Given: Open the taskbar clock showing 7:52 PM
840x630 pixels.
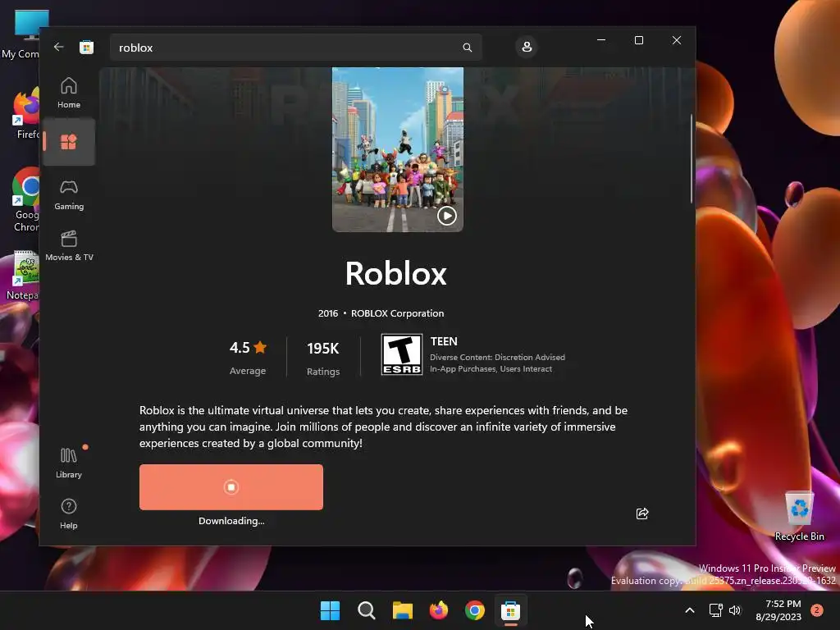Looking at the screenshot, I should point(778,610).
